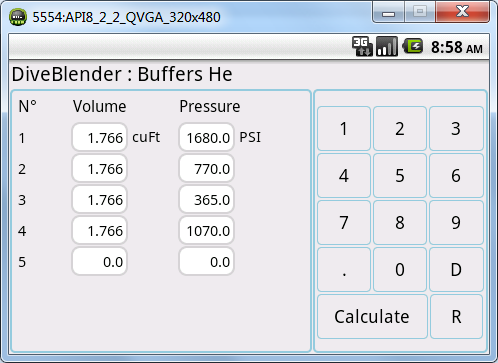Screen dimensions: 498x363
Task: Click the DiveBlender : Buffers He title
Action: [122, 74]
